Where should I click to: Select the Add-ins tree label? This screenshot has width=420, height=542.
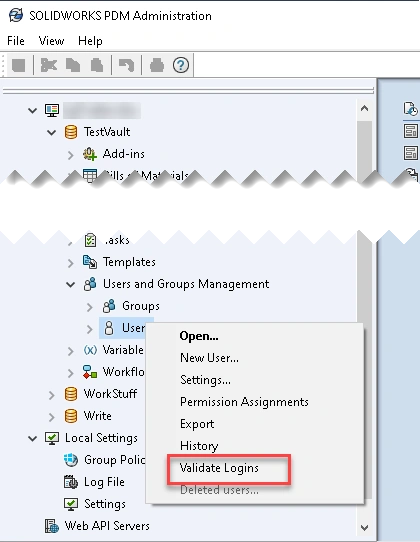(123, 154)
